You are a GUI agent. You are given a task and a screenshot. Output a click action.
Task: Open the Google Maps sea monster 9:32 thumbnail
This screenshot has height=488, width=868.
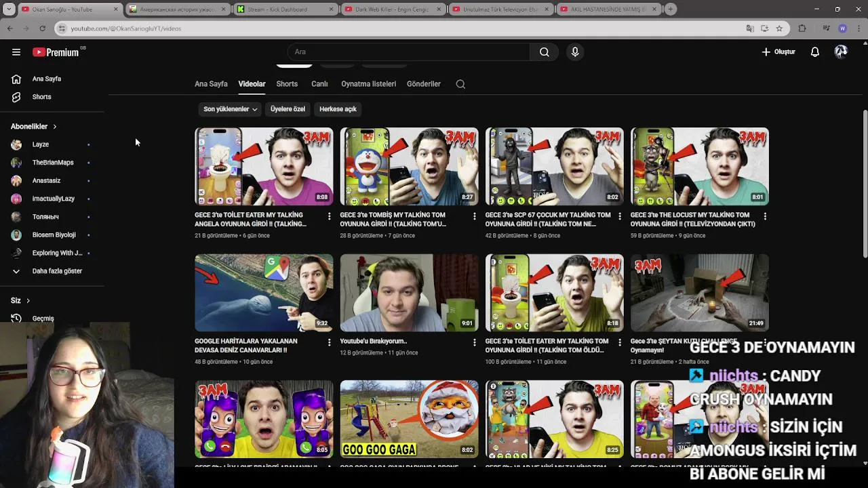[x=264, y=293]
